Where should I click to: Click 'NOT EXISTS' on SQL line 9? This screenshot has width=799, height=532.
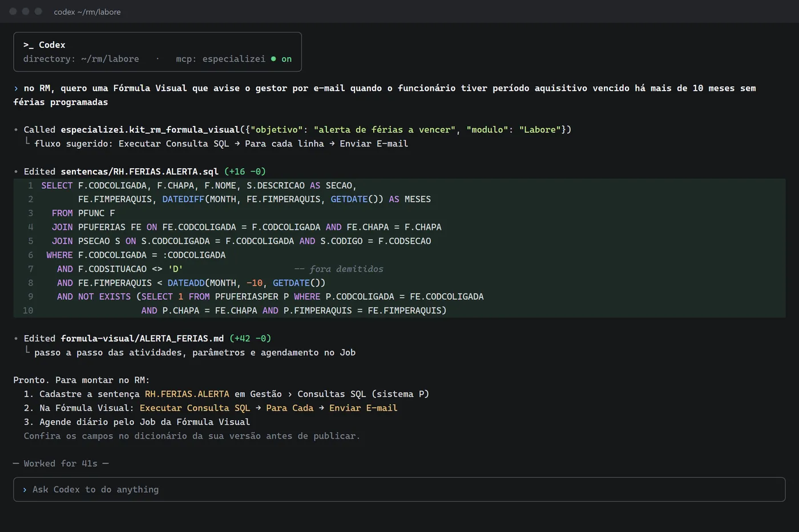point(104,297)
